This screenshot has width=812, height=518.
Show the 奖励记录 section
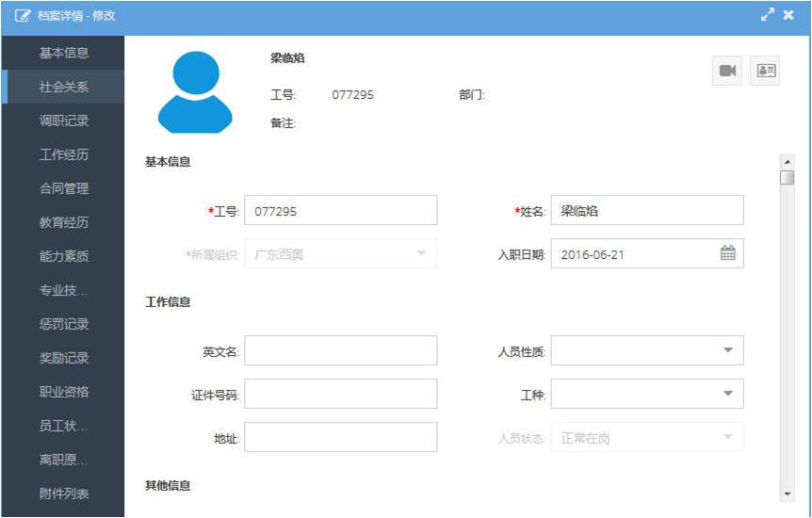tap(63, 358)
